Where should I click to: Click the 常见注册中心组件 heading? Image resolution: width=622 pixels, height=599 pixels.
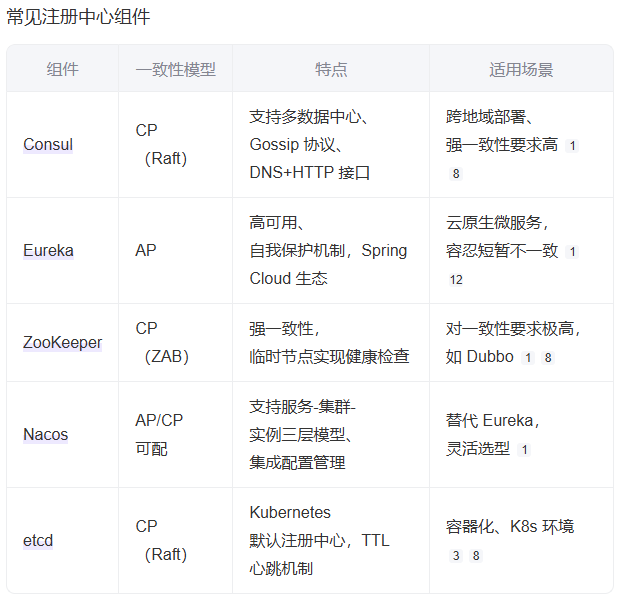(x=79, y=17)
